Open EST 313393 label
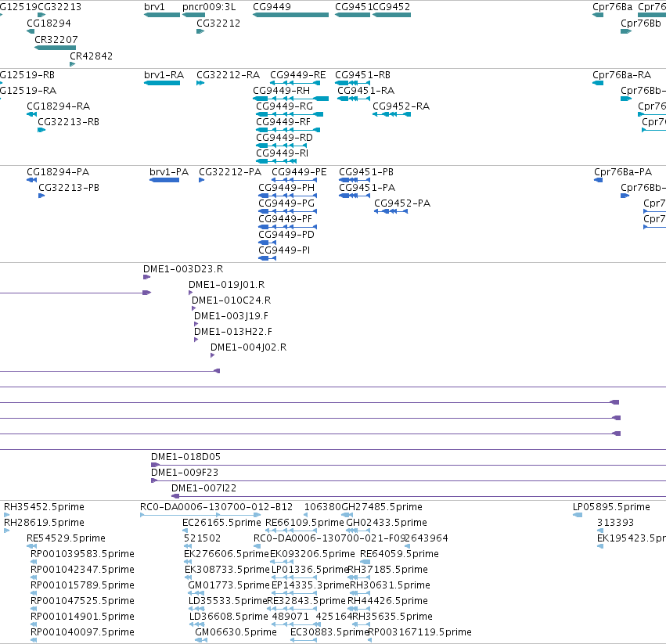 coord(615,523)
